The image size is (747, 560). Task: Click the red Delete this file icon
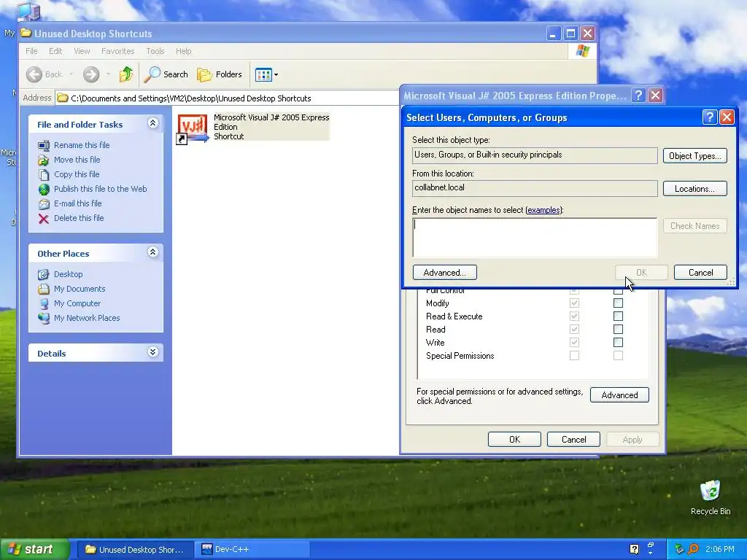[44, 218]
